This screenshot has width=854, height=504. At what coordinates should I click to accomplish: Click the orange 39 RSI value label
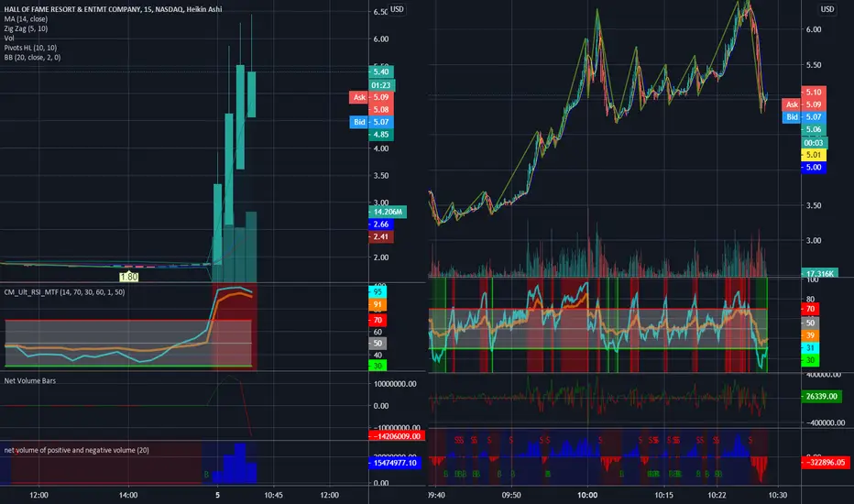point(810,335)
